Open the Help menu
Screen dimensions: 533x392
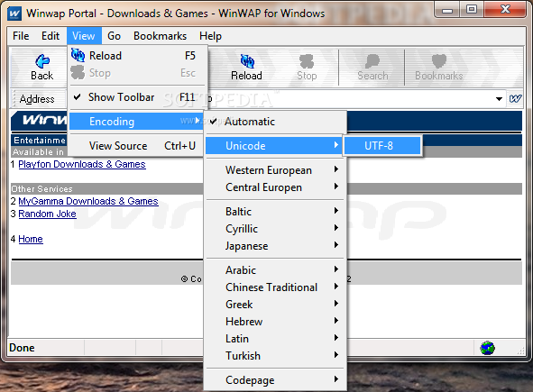210,36
